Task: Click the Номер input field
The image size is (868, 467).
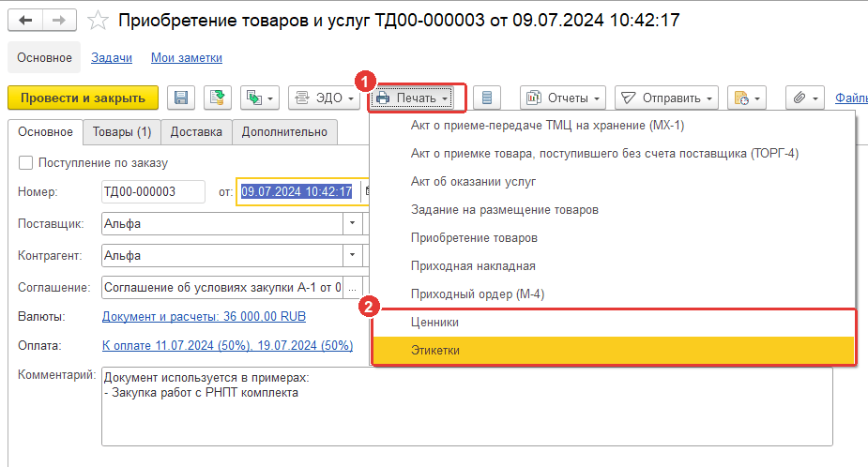Action: pyautogui.click(x=153, y=192)
